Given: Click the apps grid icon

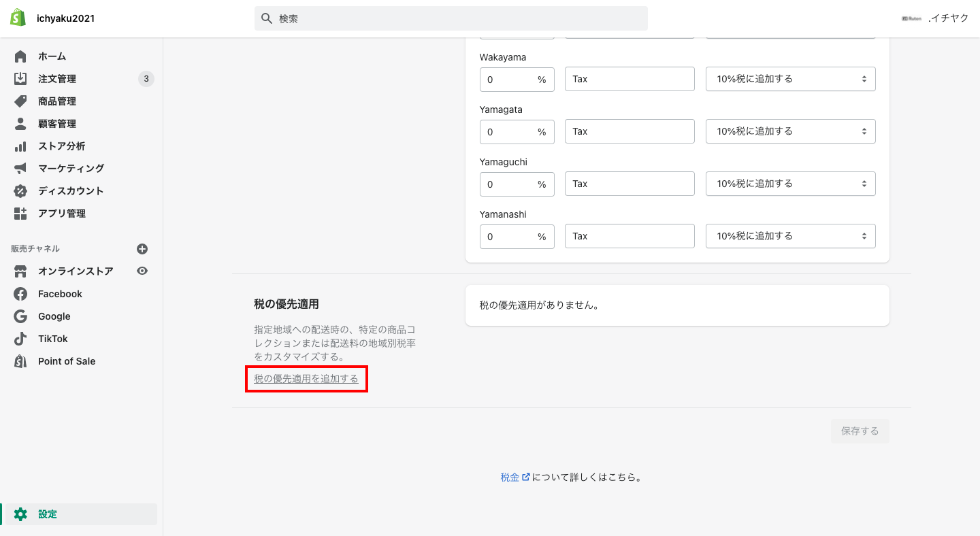Looking at the screenshot, I should (x=20, y=213).
